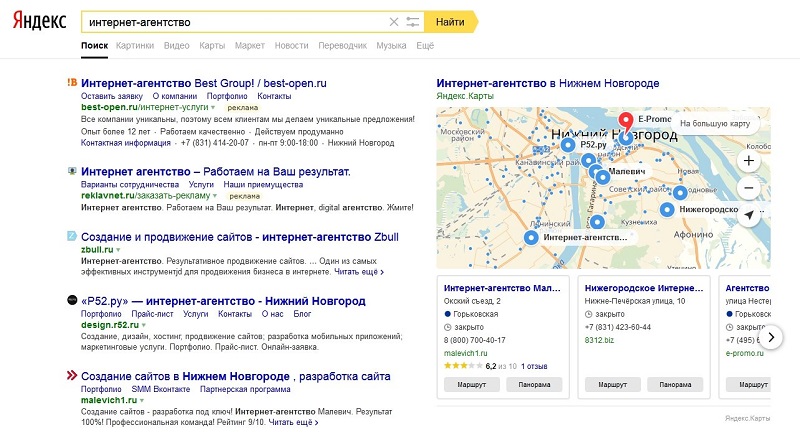The height and width of the screenshot is (437, 800).
Task: Switch to Переводчик tab
Action: [x=342, y=45]
